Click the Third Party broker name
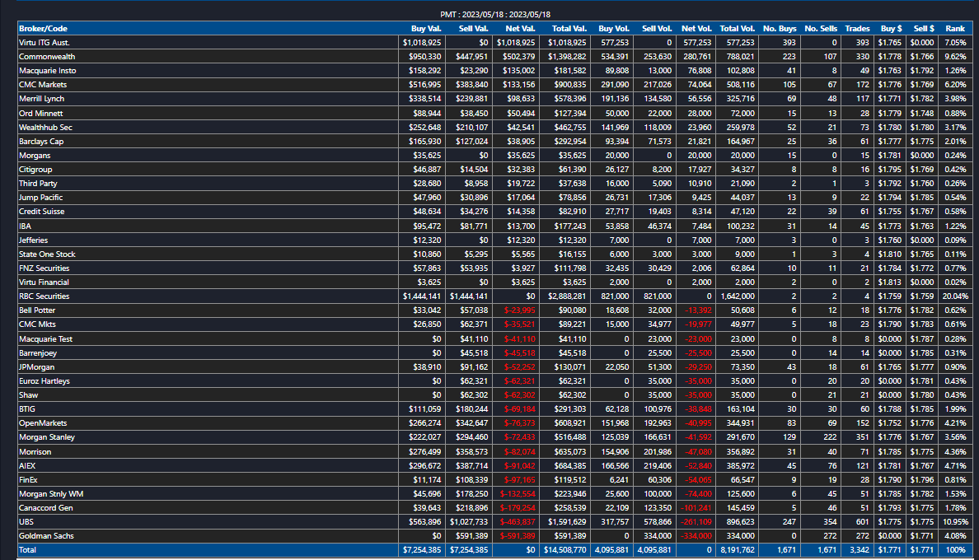Screen dimensions: 979x560 [x=38, y=184]
